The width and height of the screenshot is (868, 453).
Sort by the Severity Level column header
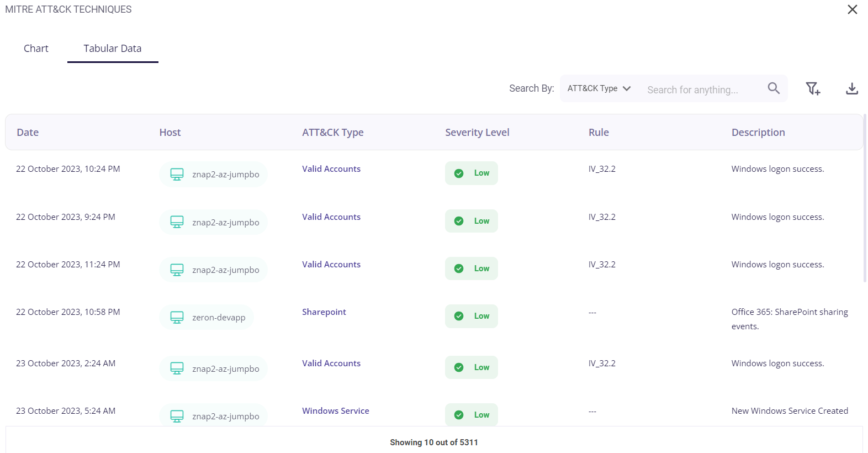477,133
